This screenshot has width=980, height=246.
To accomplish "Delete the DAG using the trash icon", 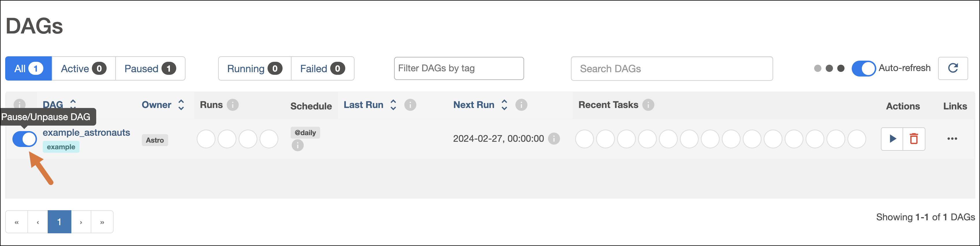I will (x=914, y=138).
